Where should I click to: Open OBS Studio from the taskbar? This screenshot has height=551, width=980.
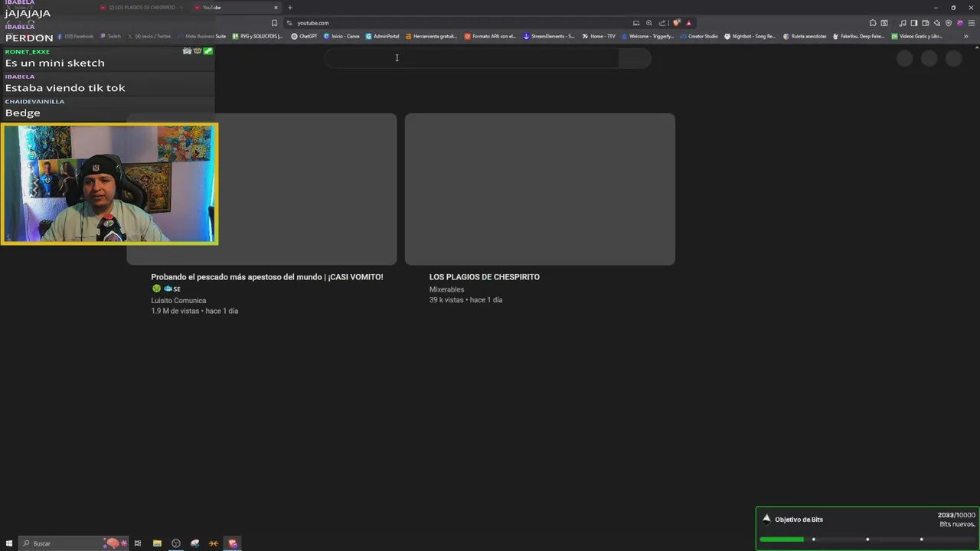176,543
